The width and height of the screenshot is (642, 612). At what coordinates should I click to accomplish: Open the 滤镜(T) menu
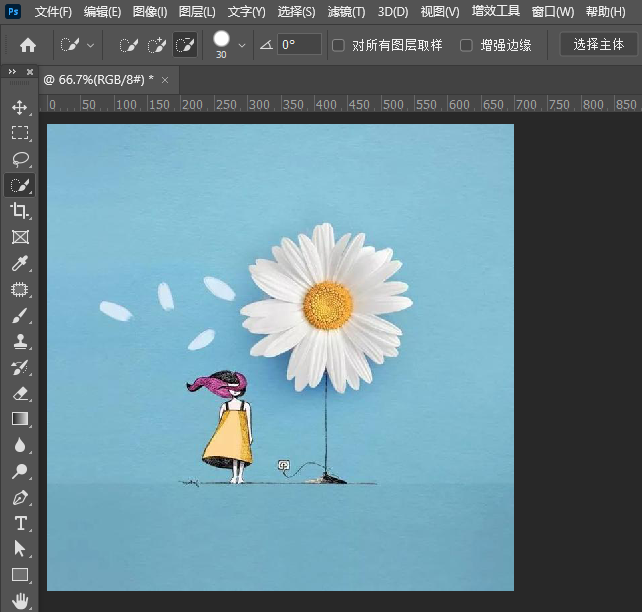point(346,12)
